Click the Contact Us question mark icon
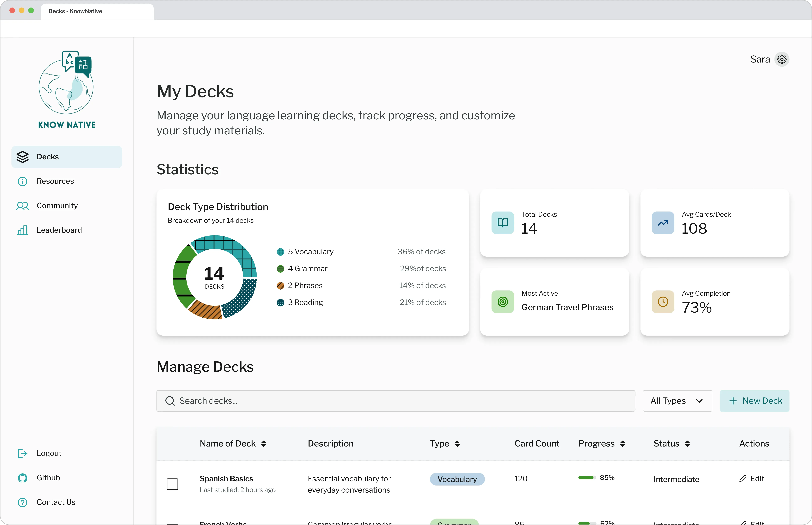 pyautogui.click(x=23, y=502)
